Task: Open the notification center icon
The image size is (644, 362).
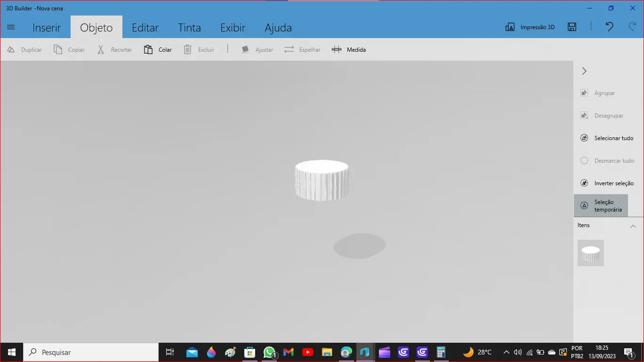Action: coord(628,352)
